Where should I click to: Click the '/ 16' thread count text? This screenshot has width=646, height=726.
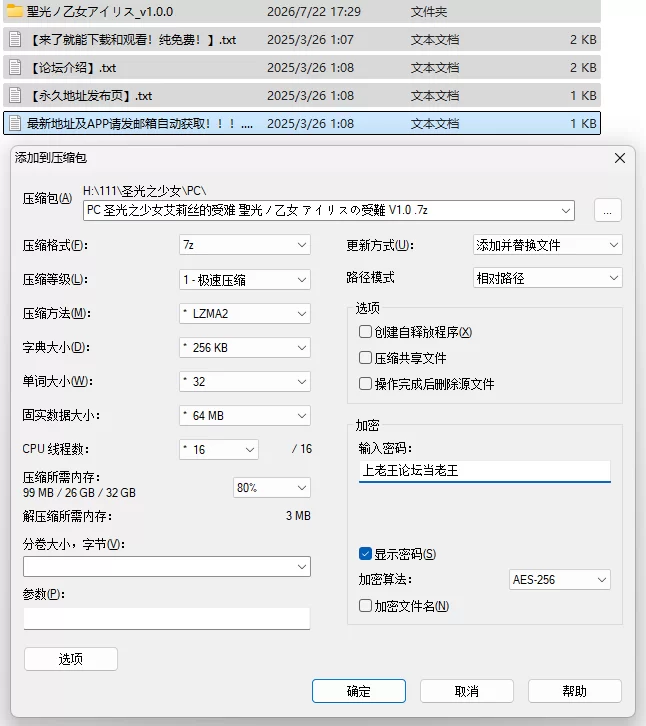click(302, 449)
